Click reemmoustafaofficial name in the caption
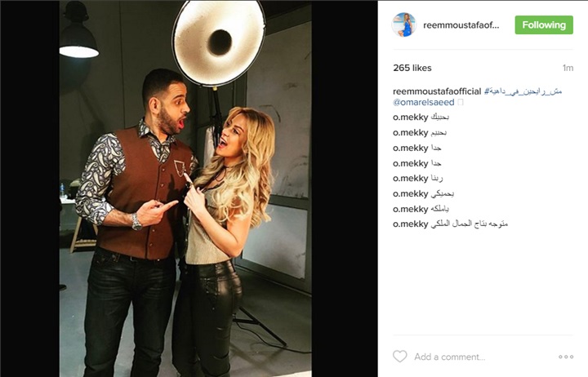The image size is (588, 377). pyautogui.click(x=437, y=91)
